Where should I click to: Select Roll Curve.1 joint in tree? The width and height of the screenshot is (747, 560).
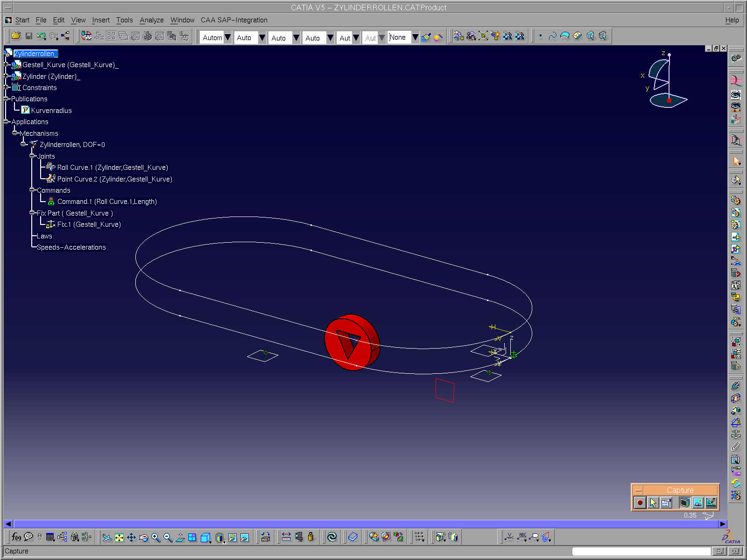(x=113, y=168)
